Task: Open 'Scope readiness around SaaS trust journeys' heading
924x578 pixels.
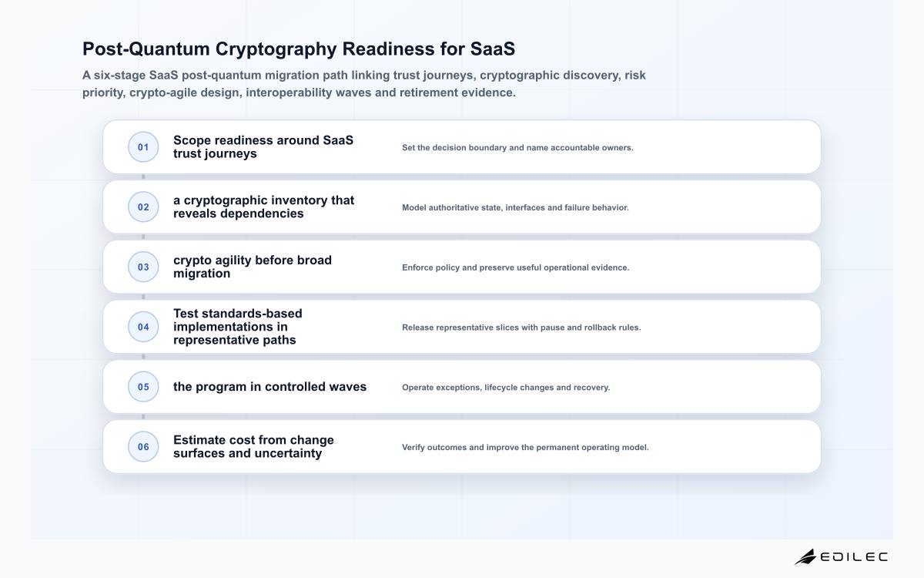Action: click(263, 147)
